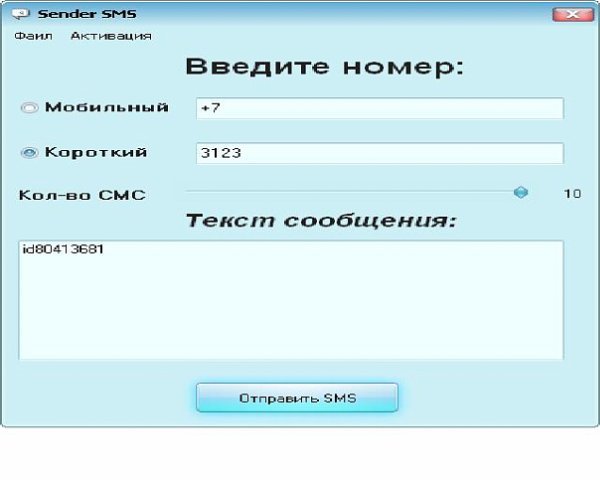Select the Короткий radio button
This screenshot has height=480, width=600.
coord(29,153)
